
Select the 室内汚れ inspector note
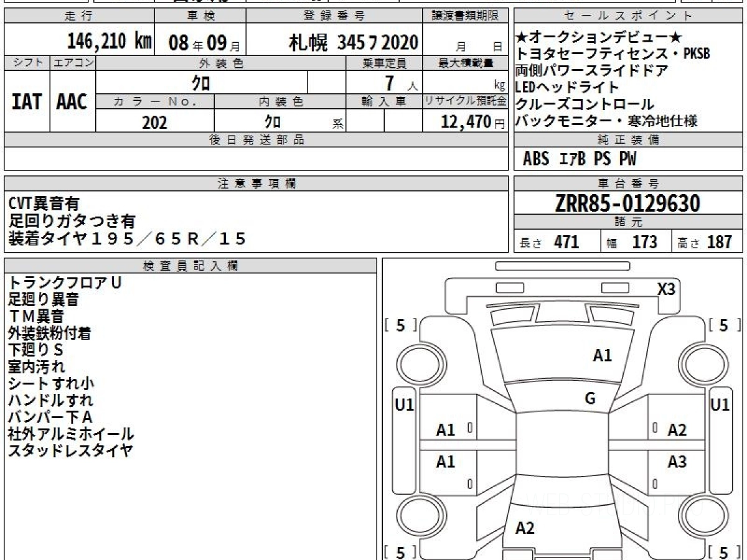click(x=36, y=366)
